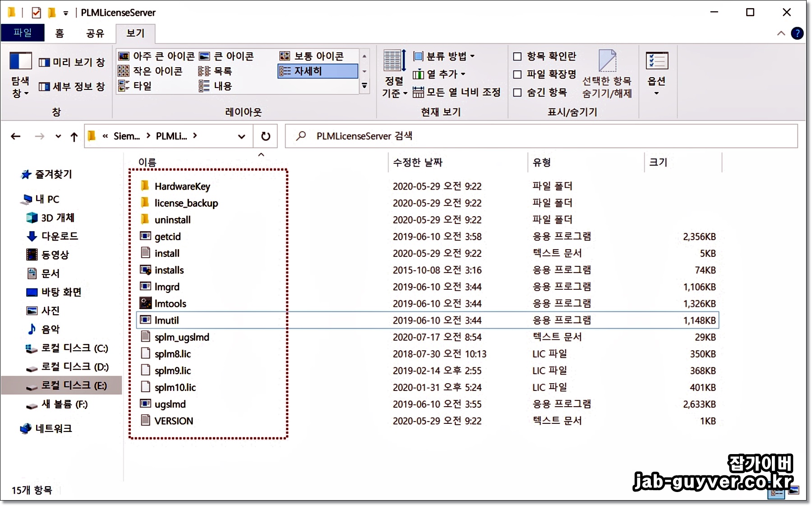812x506 pixels.
Task: Select the splm_ugslmd text file icon
Action: pyautogui.click(x=145, y=336)
